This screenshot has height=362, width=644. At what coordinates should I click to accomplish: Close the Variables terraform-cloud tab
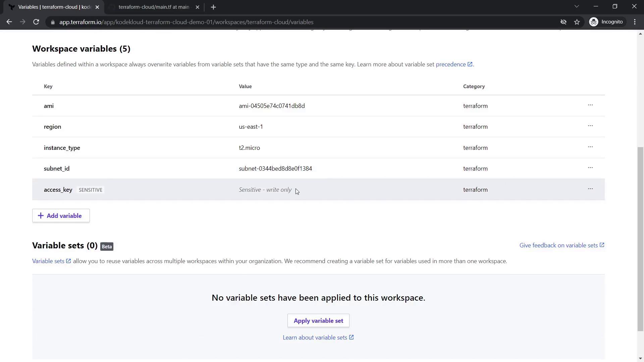pyautogui.click(x=97, y=7)
